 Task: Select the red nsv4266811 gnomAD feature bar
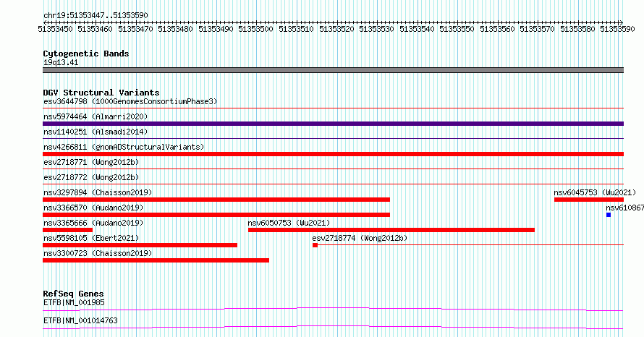tap(333, 154)
